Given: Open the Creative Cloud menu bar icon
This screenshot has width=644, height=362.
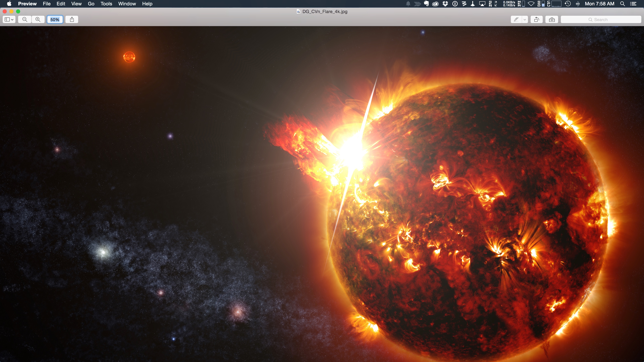Looking at the screenshot, I should (x=436, y=4).
